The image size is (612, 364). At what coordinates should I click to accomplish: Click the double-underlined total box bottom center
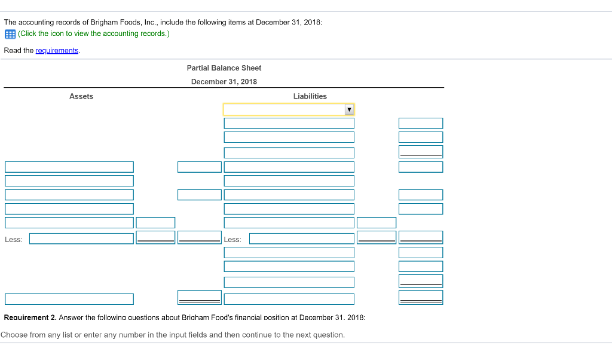coord(199,296)
